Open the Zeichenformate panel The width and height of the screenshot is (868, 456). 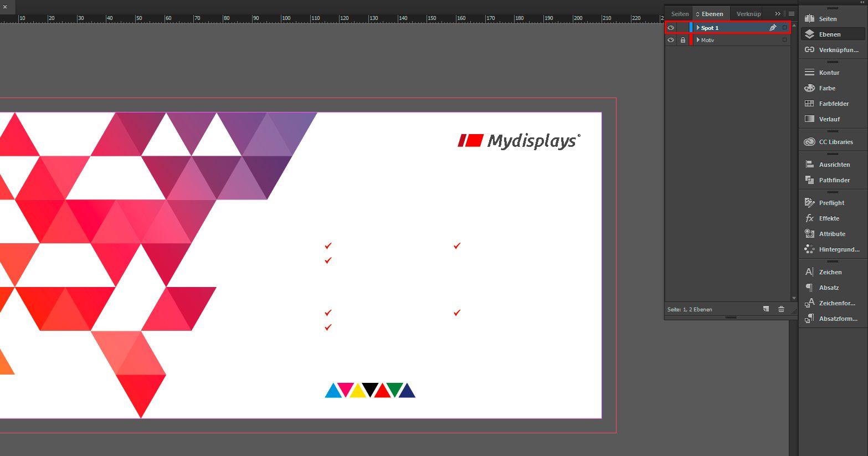[833, 303]
